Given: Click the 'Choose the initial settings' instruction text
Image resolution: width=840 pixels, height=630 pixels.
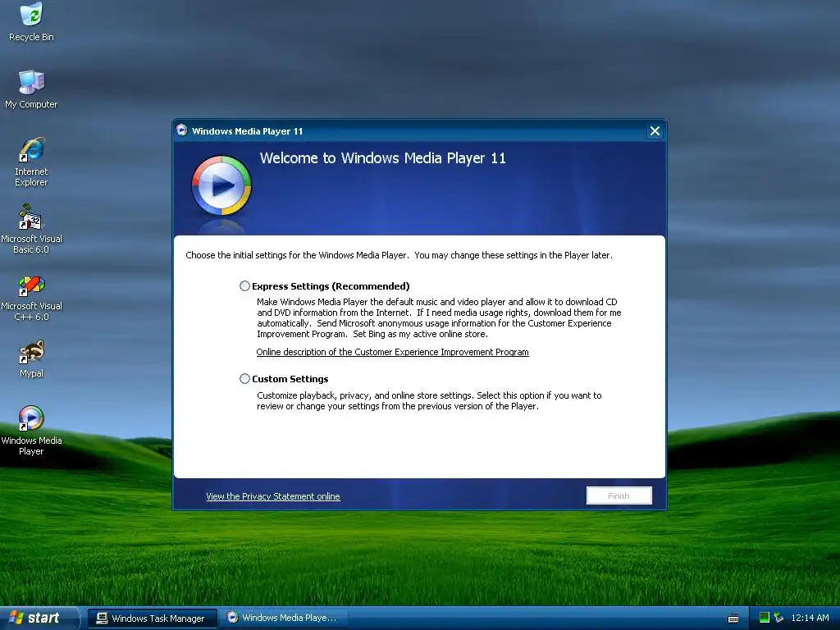Looking at the screenshot, I should [x=399, y=255].
